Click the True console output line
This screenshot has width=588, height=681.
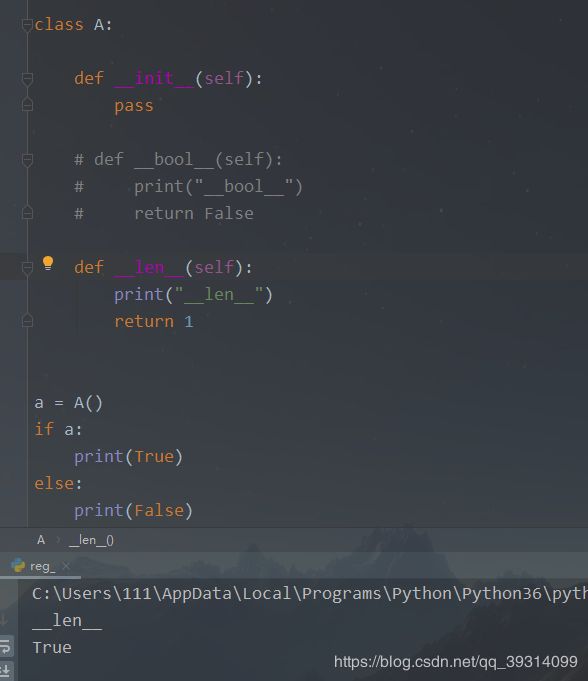[52, 648]
